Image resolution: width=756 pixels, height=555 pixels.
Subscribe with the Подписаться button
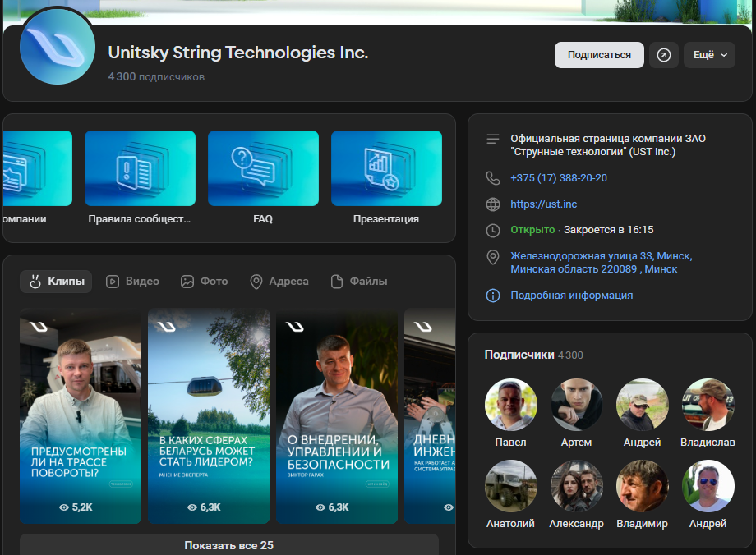599,55
